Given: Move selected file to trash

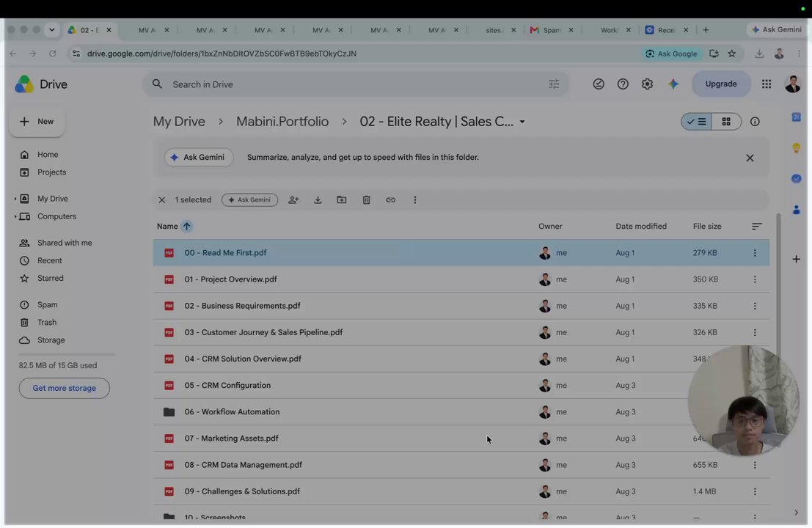Looking at the screenshot, I should pyautogui.click(x=366, y=199).
